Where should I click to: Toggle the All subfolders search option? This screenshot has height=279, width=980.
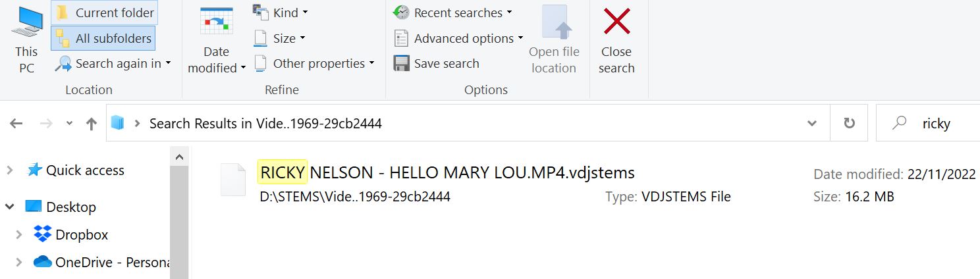click(103, 38)
